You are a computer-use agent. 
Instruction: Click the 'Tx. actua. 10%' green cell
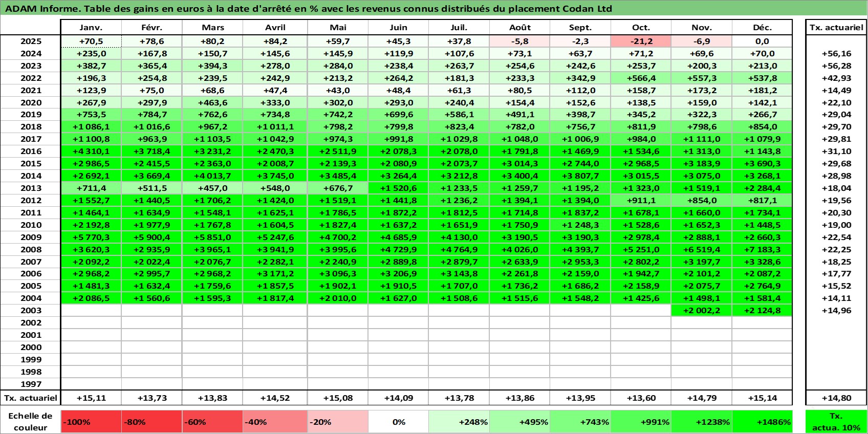pyautogui.click(x=836, y=422)
